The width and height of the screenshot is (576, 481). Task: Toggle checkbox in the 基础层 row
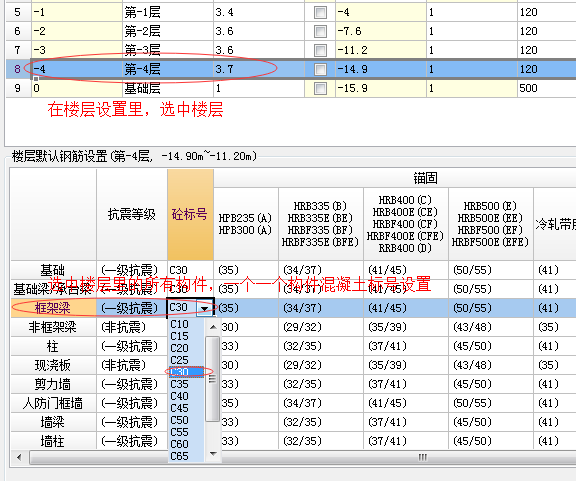tap(320, 88)
